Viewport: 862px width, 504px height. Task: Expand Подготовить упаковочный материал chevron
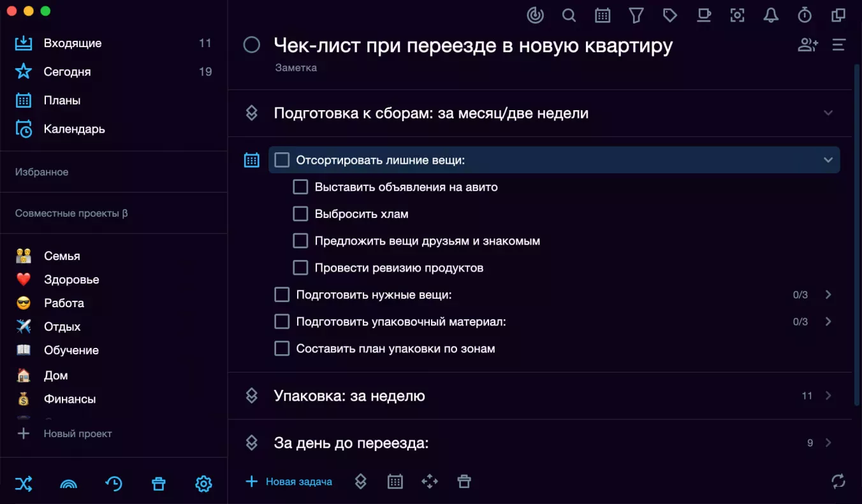pos(828,322)
